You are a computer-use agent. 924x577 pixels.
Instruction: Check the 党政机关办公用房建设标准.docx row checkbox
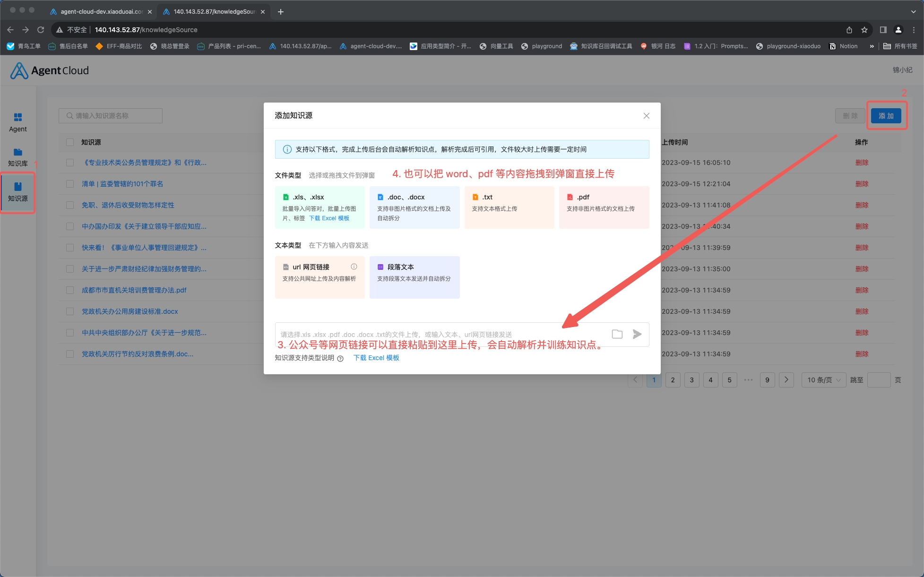point(70,311)
